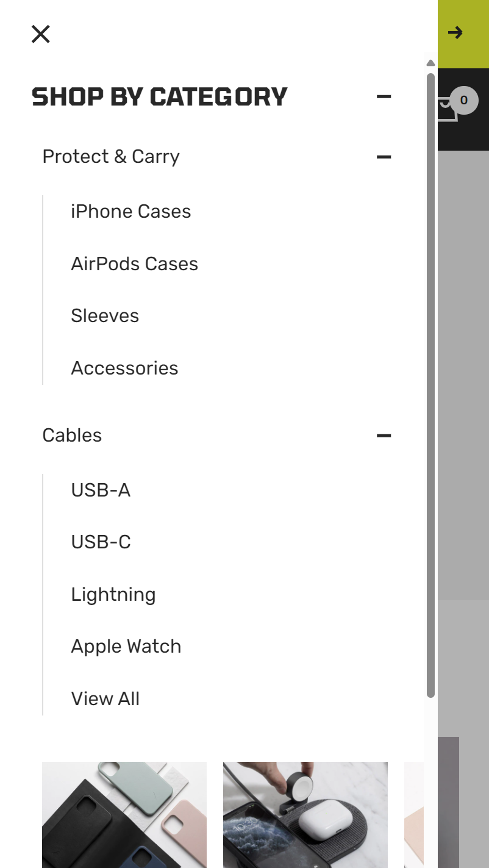Browse USB-A cables
This screenshot has width=489, height=868.
101,490
